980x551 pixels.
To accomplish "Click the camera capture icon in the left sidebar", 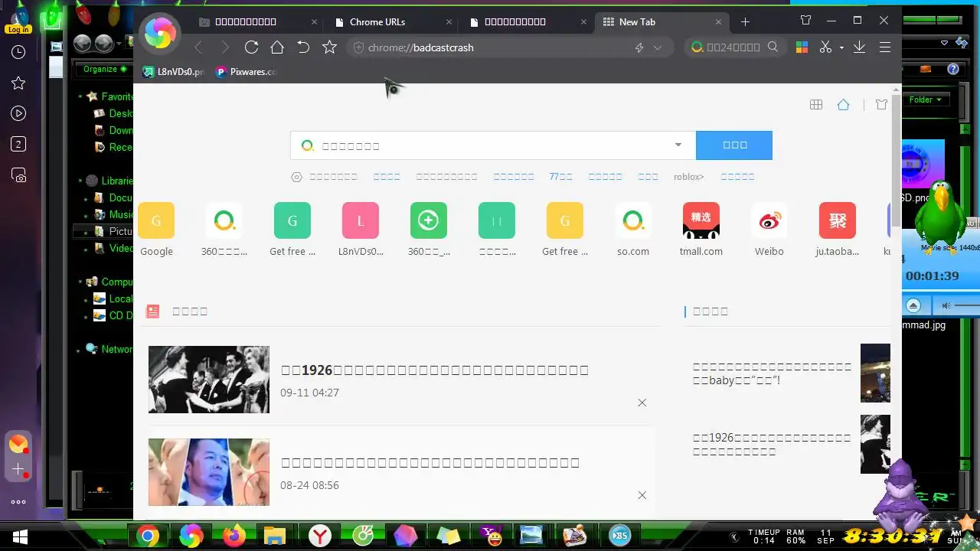I will point(18,174).
